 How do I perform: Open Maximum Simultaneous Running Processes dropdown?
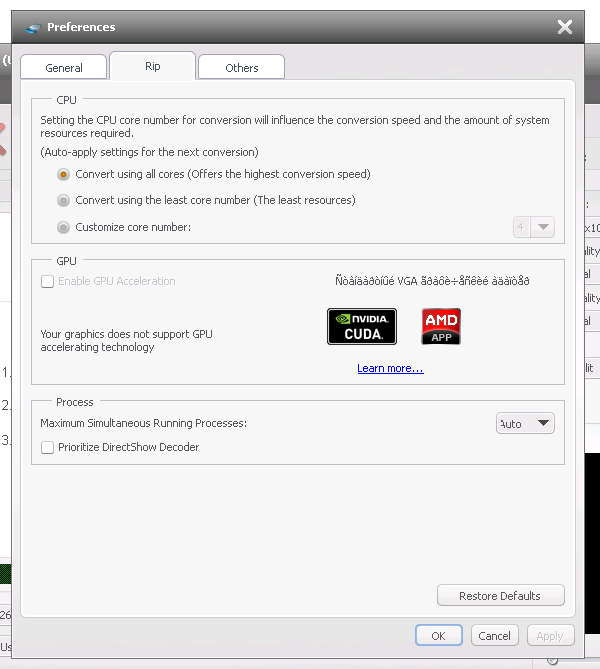(525, 423)
